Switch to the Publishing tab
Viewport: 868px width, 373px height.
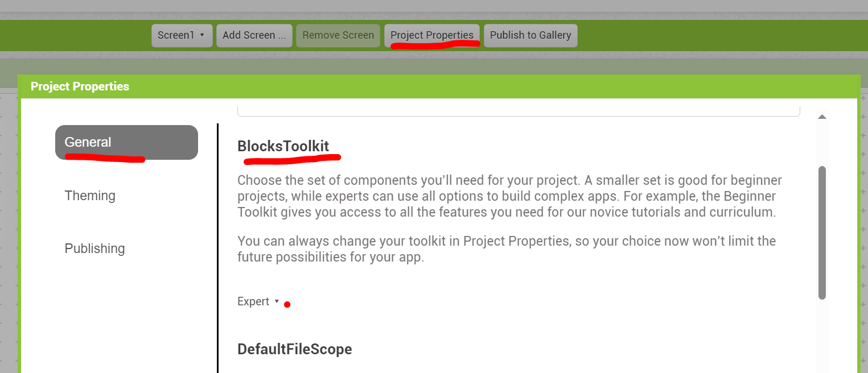click(x=94, y=248)
